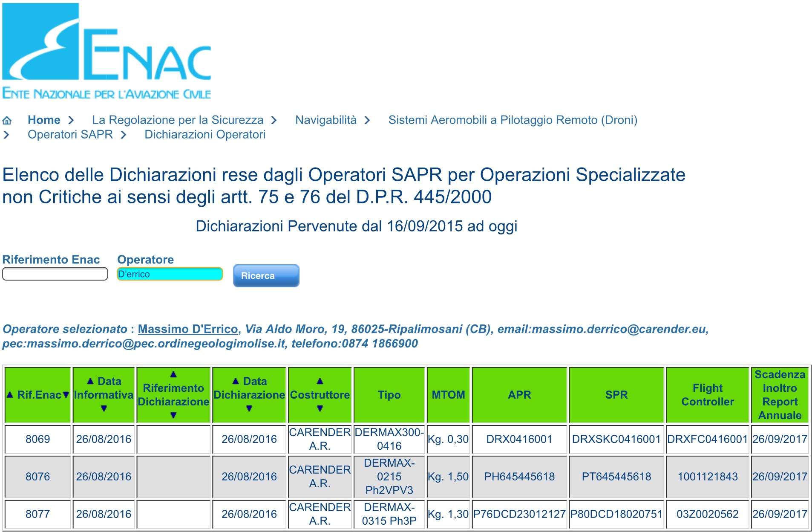Click Flight Controller value 03Z0020562
The image size is (812, 532).
tap(708, 514)
